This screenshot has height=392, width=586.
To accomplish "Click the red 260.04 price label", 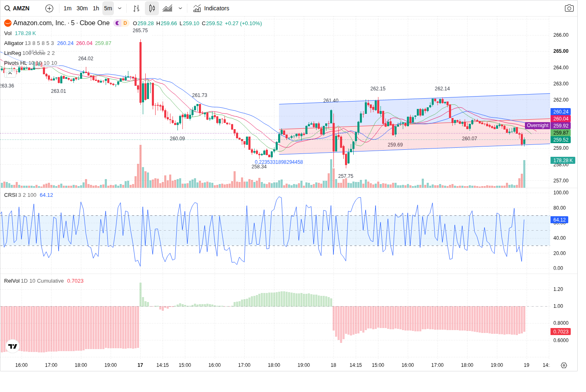I will [x=561, y=119].
